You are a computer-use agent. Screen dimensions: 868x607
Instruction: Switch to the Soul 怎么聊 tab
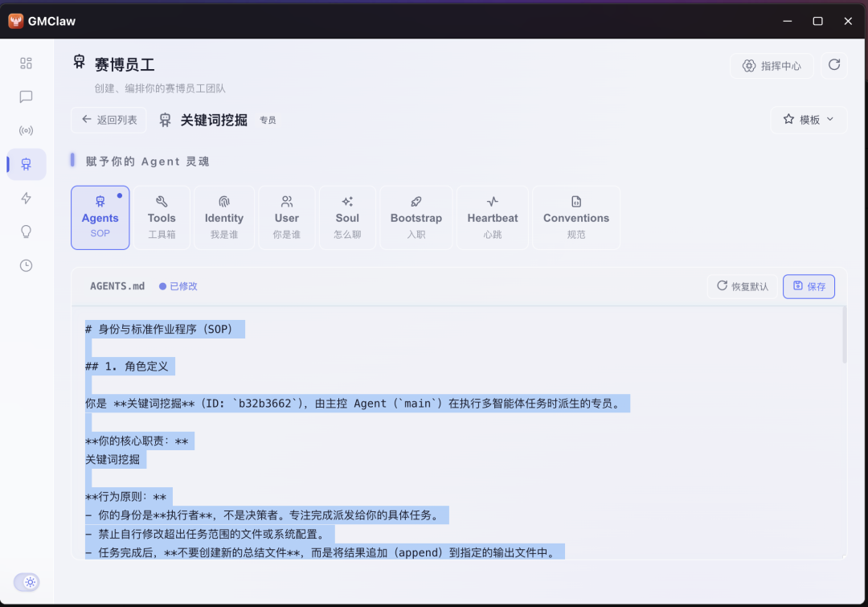tap(347, 218)
